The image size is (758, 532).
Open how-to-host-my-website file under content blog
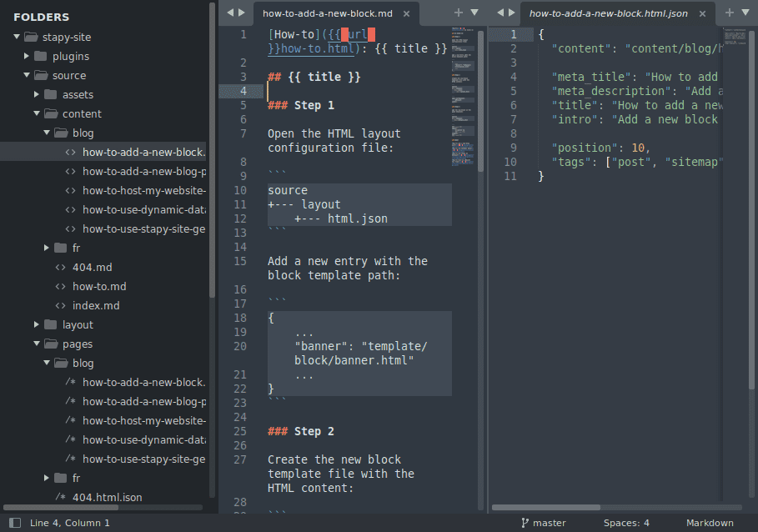(144, 191)
